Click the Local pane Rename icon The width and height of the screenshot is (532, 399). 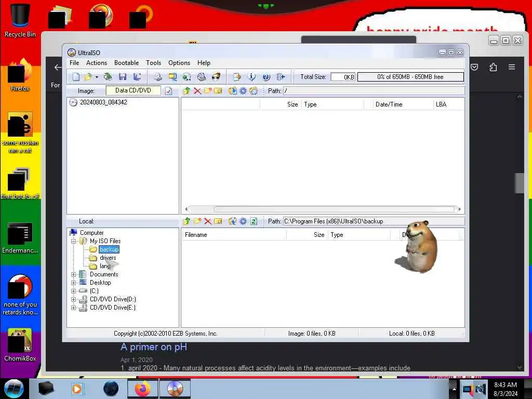point(218,221)
